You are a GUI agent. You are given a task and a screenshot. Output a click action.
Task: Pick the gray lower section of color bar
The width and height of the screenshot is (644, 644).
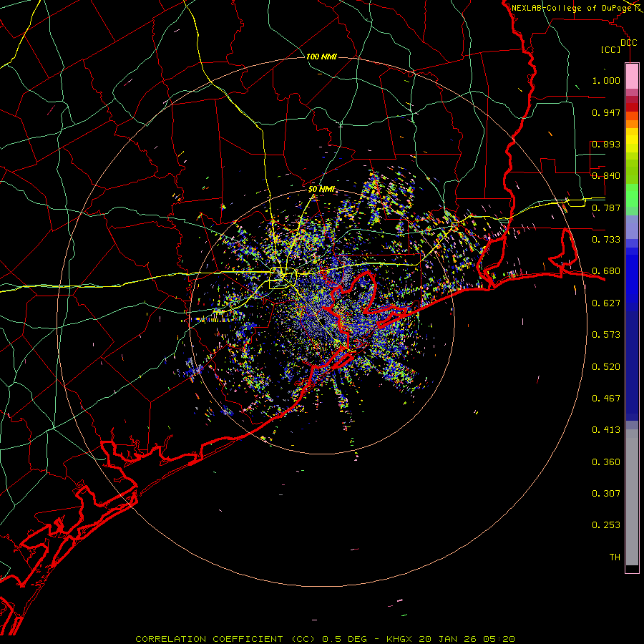point(632,497)
